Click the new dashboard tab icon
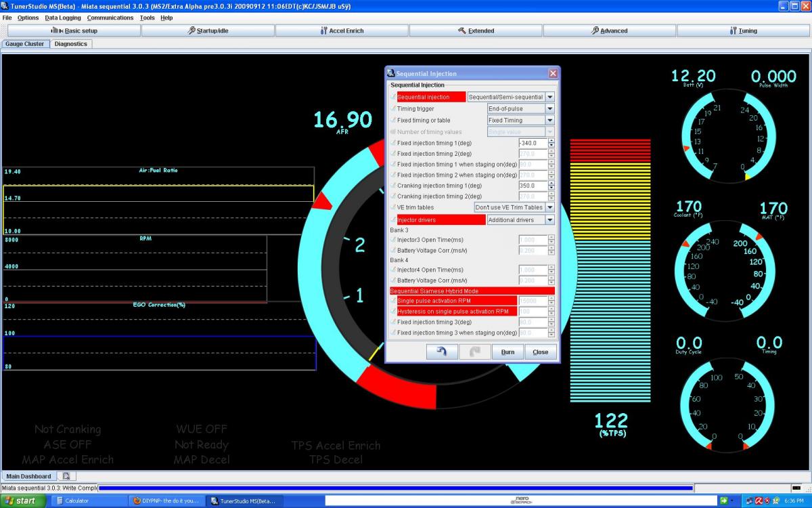Image resolution: width=812 pixels, height=508 pixels. pos(66,476)
